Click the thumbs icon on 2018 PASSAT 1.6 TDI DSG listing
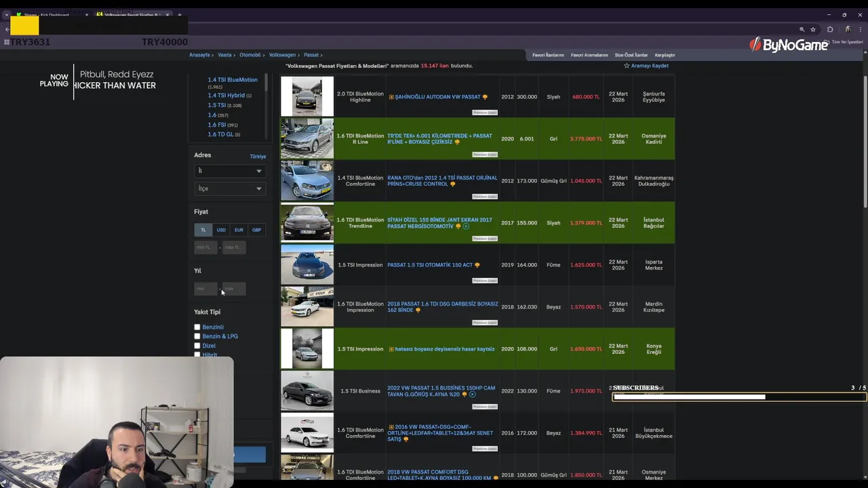Image resolution: width=868 pixels, height=488 pixels. tap(418, 310)
